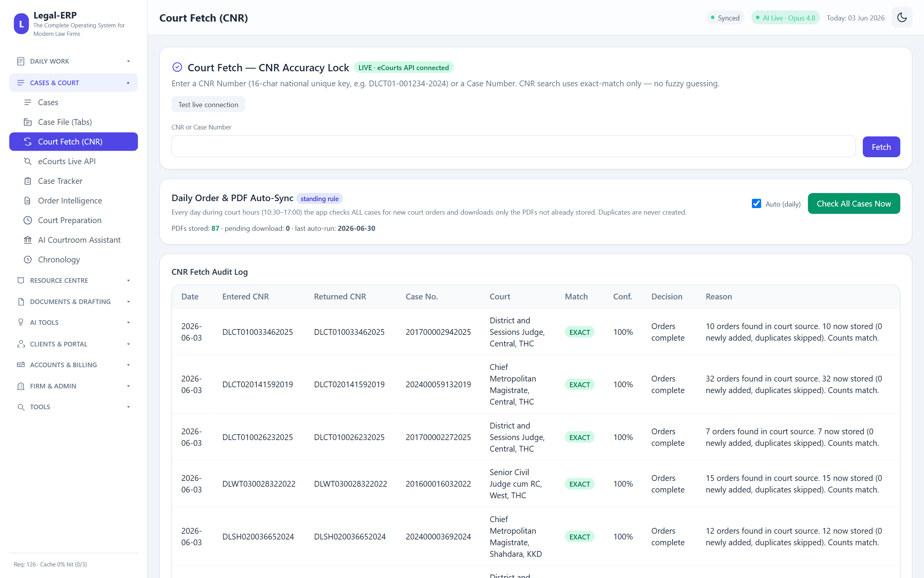Click the AI Courtroom Assistant building icon
924x578 pixels.
[x=28, y=240]
